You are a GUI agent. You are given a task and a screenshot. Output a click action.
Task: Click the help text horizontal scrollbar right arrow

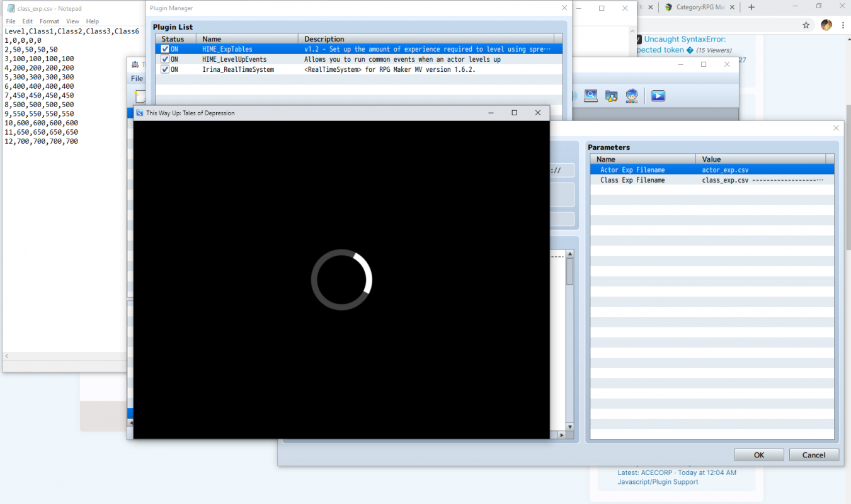(x=562, y=435)
